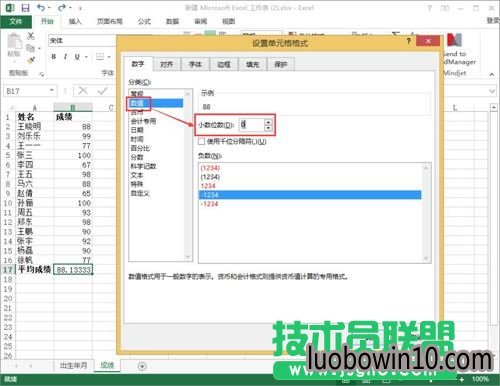Viewport: 500px width, 386px height.
Task: Click the Cut scissors icon
Action: [31, 36]
